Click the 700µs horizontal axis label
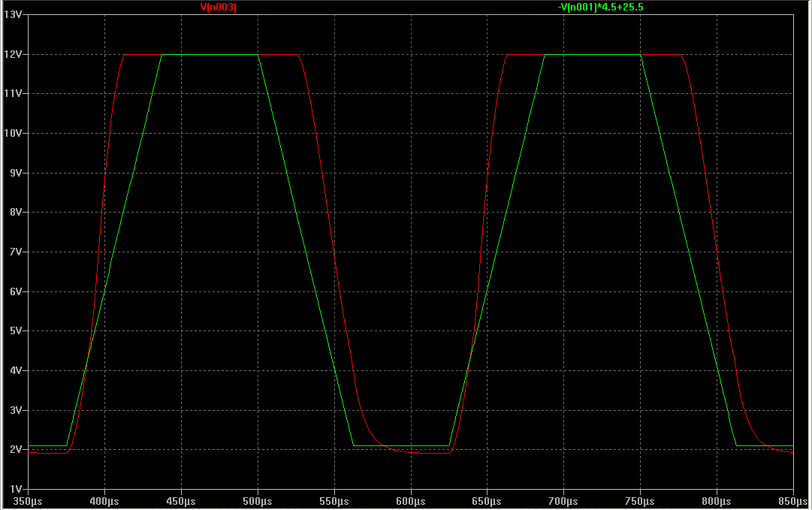The height and width of the screenshot is (510, 812). pos(563,501)
